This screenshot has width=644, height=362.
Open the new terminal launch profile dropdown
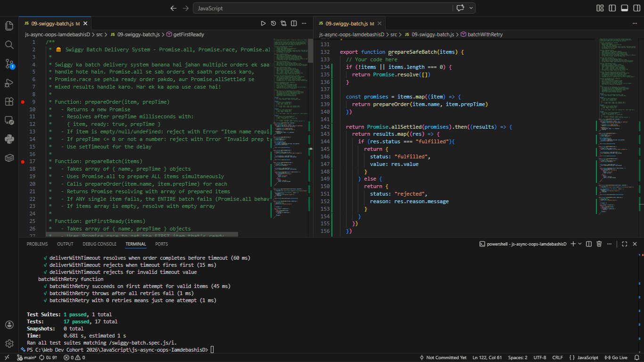click(579, 244)
